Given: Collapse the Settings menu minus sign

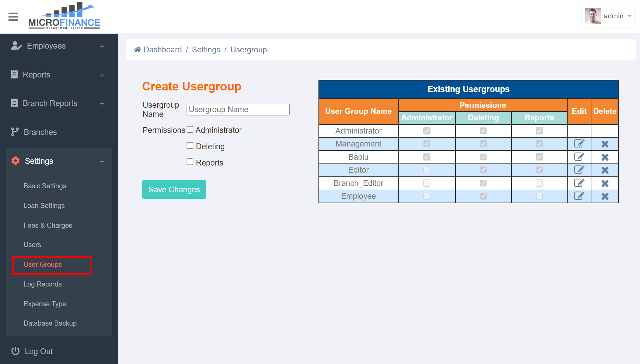Looking at the screenshot, I should click(102, 161).
